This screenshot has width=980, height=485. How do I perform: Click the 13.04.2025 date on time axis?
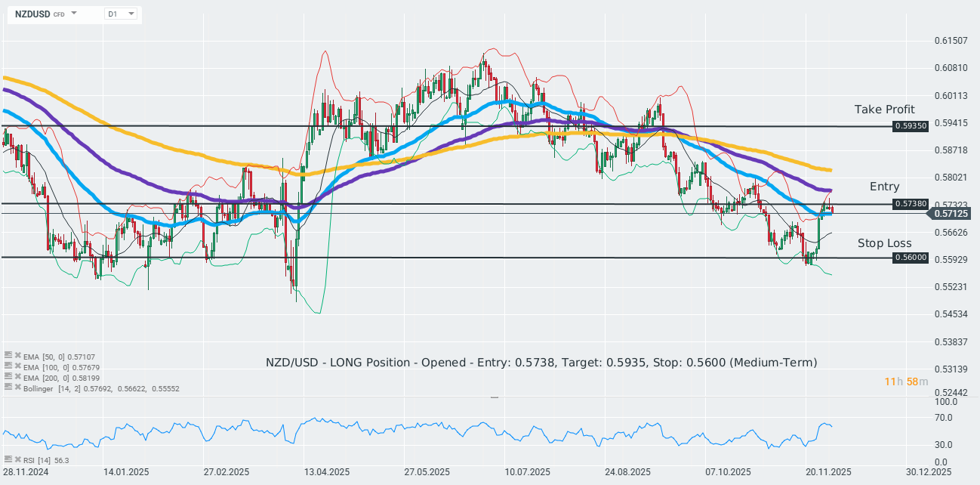[x=327, y=471]
